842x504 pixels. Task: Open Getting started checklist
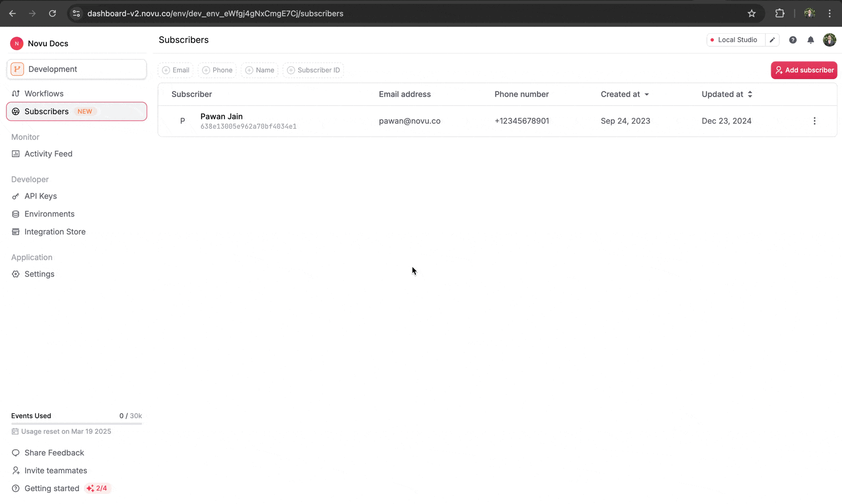51,488
